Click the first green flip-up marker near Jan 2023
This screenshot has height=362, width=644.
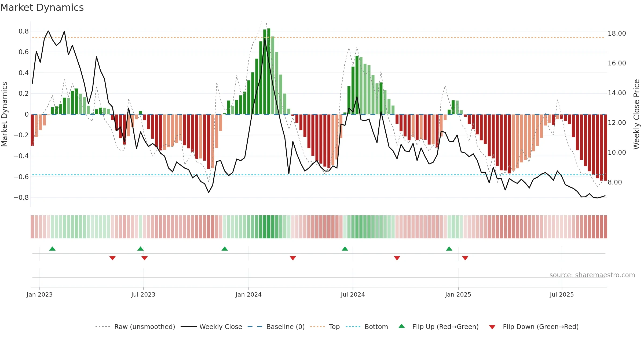(52, 249)
